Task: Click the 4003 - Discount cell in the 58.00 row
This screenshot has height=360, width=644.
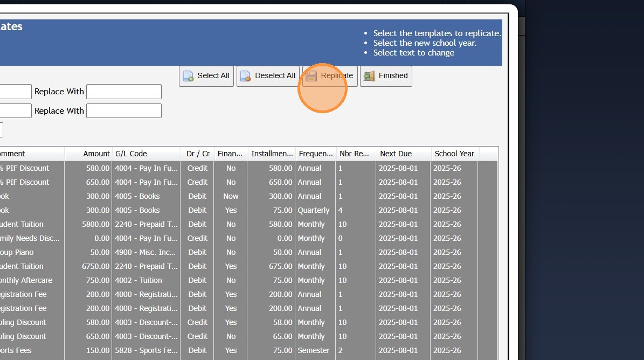Action: pos(146,323)
